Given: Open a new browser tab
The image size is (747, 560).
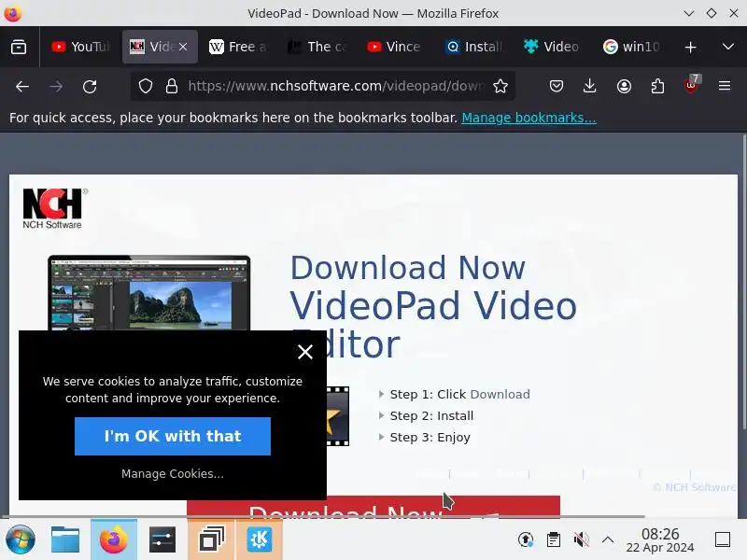Looking at the screenshot, I should 690,47.
